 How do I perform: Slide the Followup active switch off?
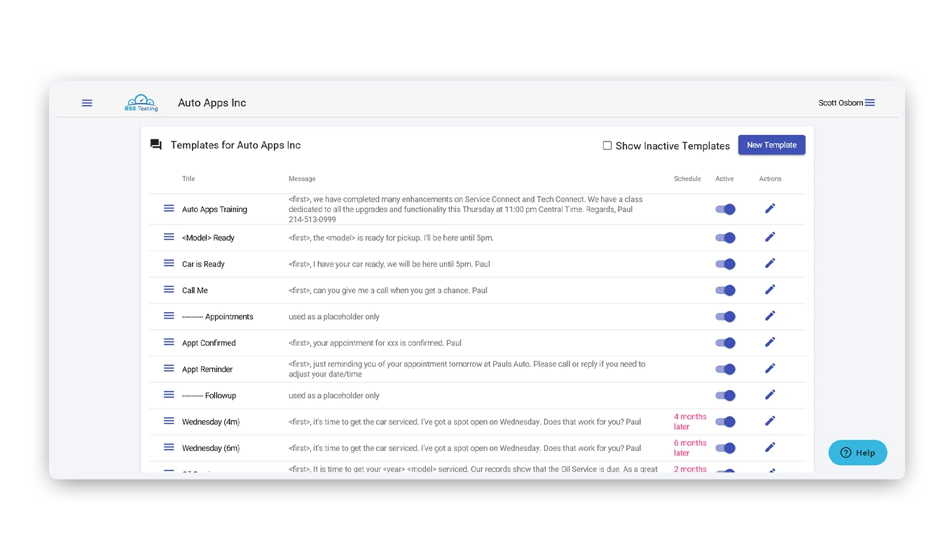725,395
